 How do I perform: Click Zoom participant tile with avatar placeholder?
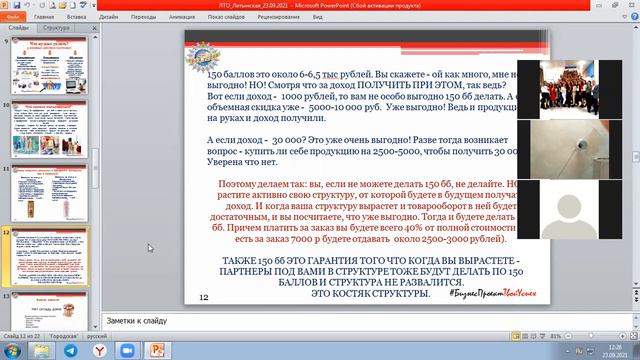coord(569,209)
